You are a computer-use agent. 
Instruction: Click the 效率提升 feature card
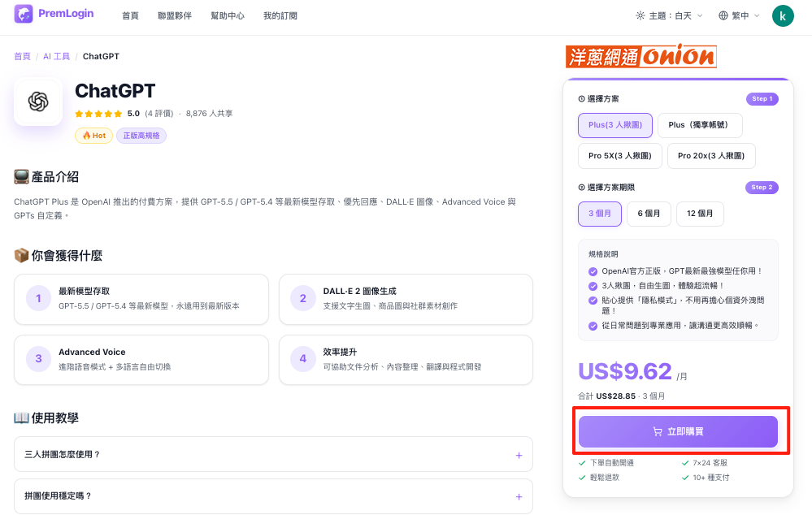(x=406, y=360)
